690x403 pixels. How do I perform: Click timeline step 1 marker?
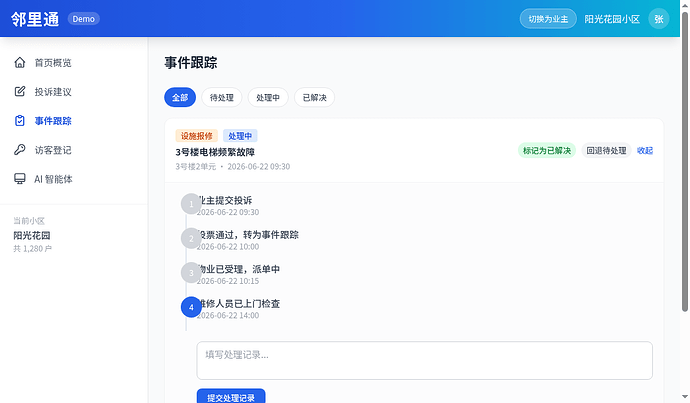pyautogui.click(x=191, y=204)
